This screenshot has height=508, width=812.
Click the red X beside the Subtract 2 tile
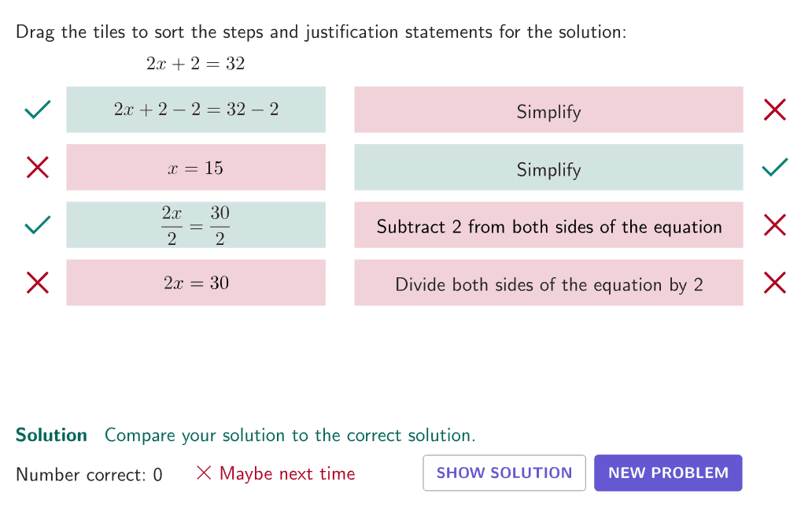[774, 225]
